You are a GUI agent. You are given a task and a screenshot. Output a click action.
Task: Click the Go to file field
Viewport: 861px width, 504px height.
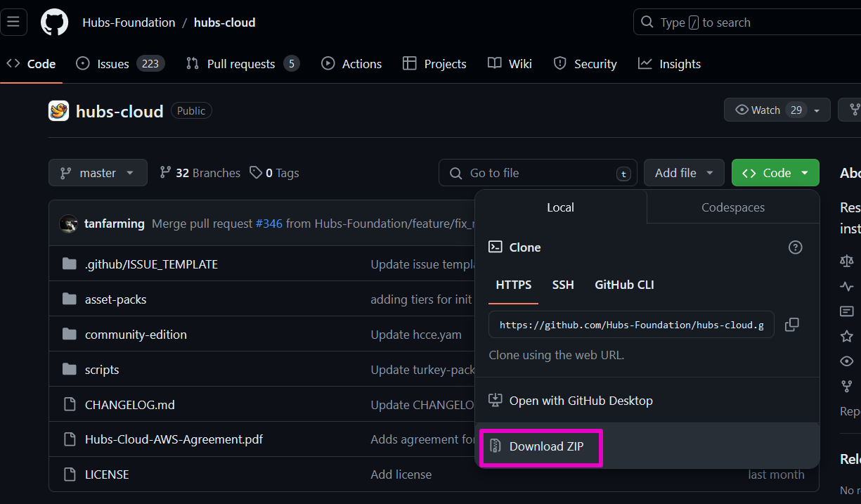click(538, 173)
